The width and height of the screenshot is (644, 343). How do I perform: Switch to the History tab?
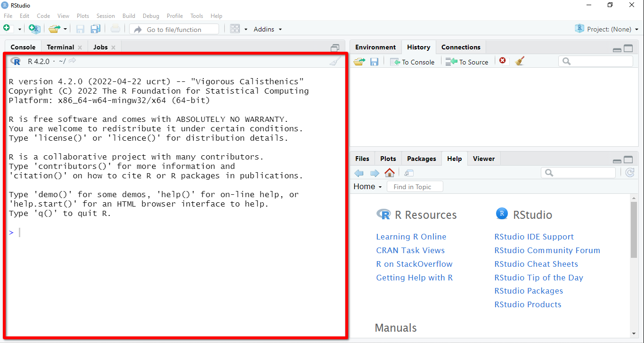click(419, 47)
